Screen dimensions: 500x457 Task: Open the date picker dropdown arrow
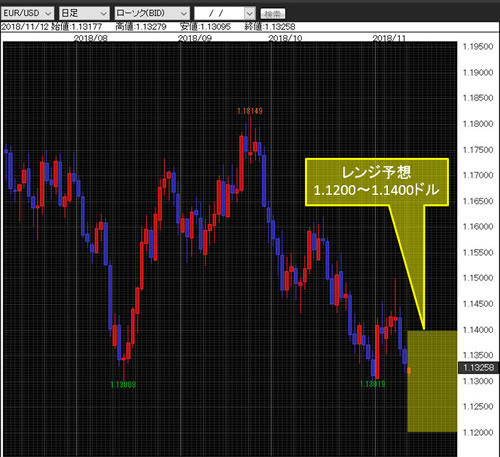[250, 13]
